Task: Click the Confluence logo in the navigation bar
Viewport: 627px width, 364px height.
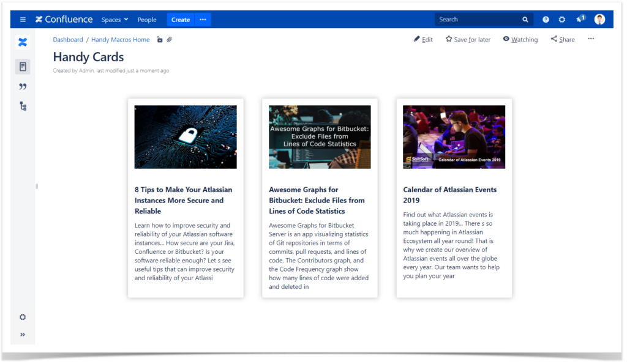Action: 63,19
